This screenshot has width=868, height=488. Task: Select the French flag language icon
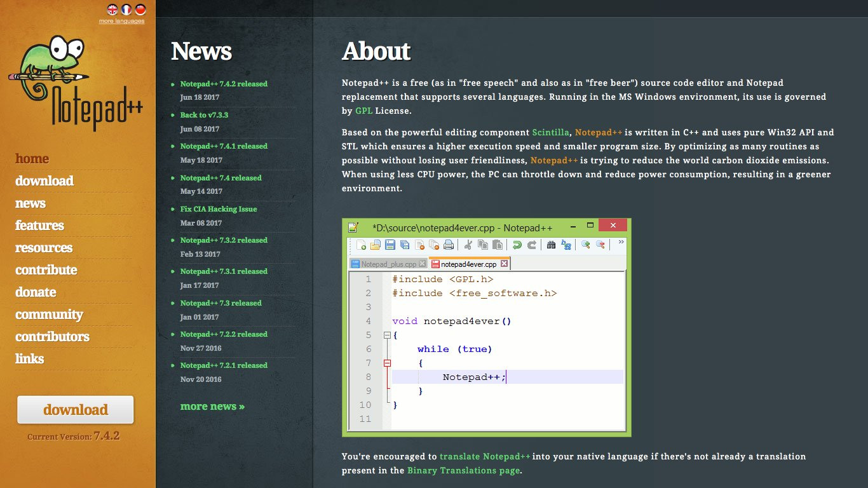pos(126,10)
